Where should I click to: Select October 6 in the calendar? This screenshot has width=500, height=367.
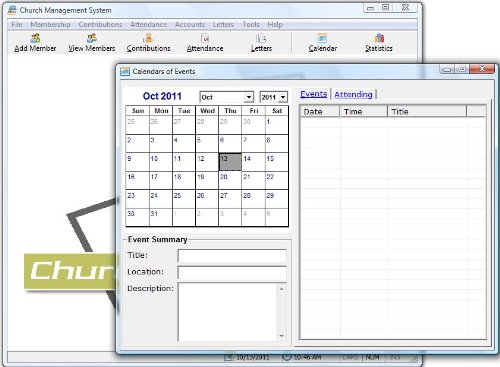pos(230,144)
